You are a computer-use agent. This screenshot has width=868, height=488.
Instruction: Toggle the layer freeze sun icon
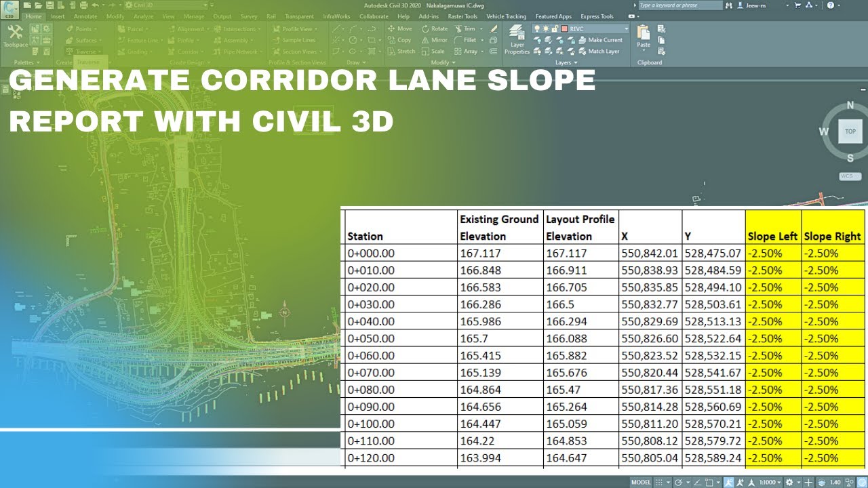coord(546,29)
